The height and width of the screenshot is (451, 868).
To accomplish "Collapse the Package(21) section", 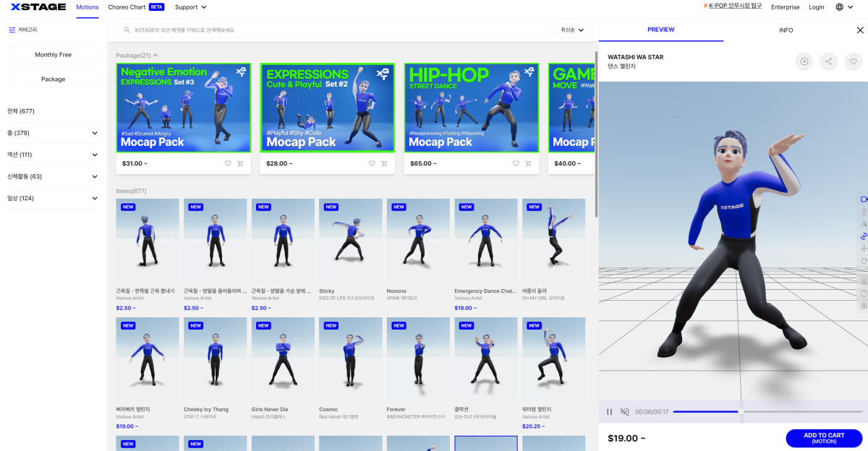I will [x=156, y=55].
